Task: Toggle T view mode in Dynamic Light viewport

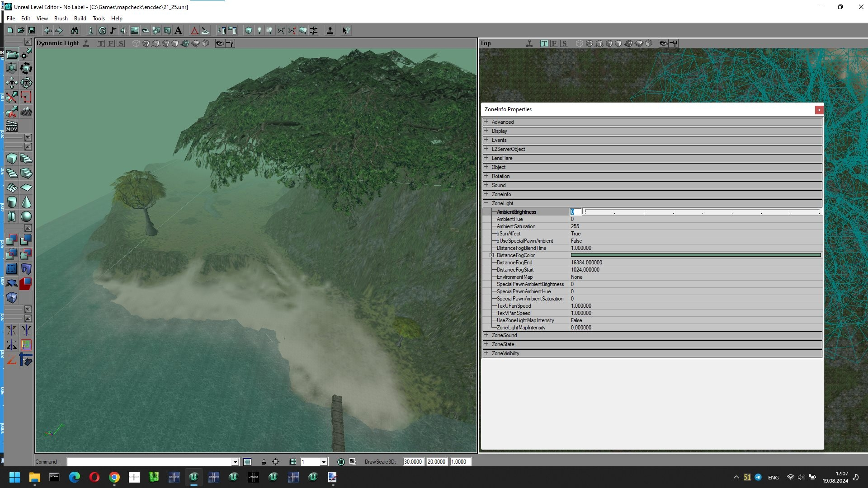Action: pyautogui.click(x=101, y=43)
